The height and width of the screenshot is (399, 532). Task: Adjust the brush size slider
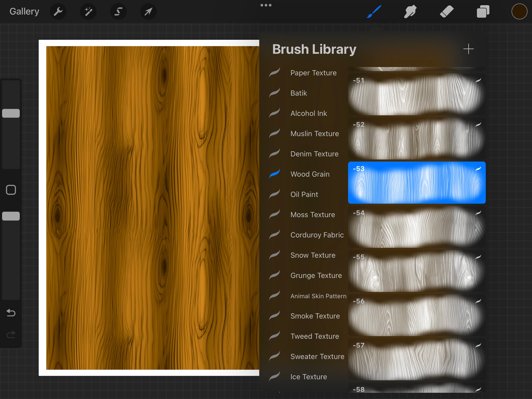click(11, 113)
